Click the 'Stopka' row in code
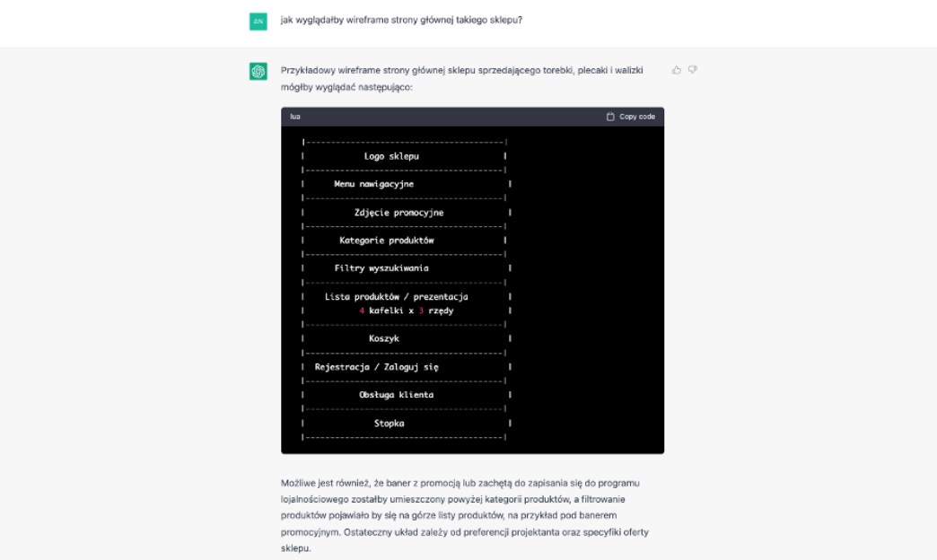The height and width of the screenshot is (560, 937). pyautogui.click(x=389, y=423)
